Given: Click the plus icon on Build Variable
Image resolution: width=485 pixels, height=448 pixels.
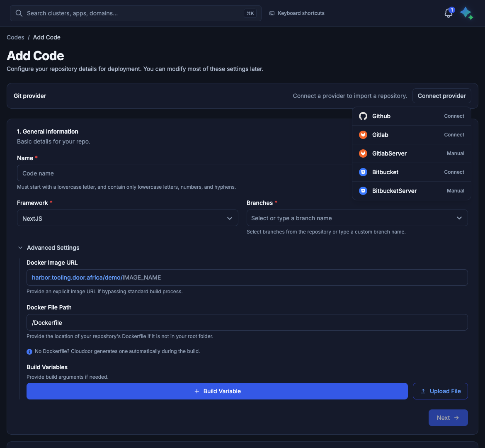Looking at the screenshot, I should click(x=197, y=391).
